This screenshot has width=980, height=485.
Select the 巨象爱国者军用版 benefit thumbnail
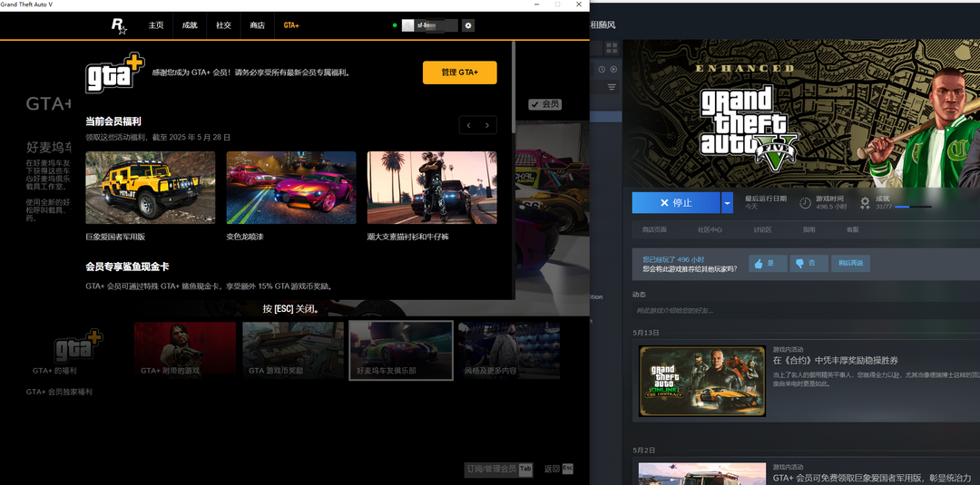click(x=151, y=188)
